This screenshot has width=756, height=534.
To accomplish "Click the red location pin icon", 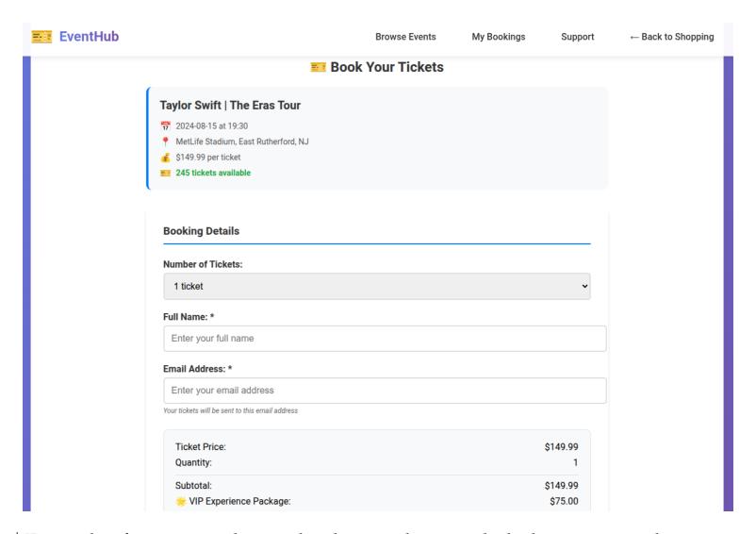I will (x=165, y=142).
